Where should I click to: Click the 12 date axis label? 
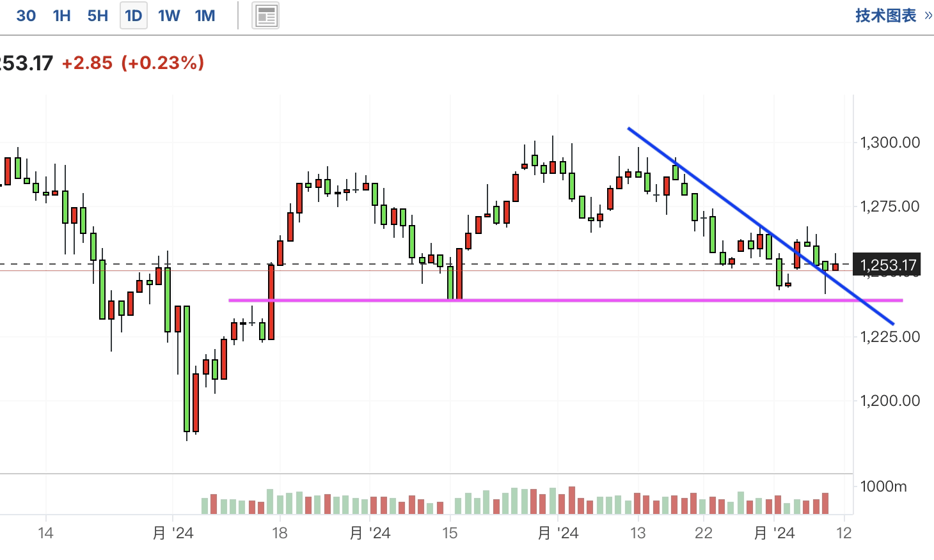(844, 533)
